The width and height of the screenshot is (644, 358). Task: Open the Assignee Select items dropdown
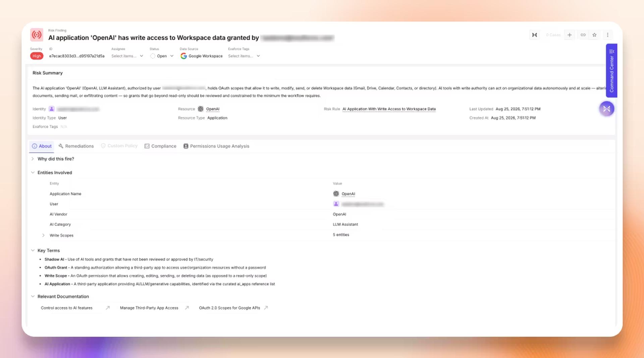[x=127, y=56]
